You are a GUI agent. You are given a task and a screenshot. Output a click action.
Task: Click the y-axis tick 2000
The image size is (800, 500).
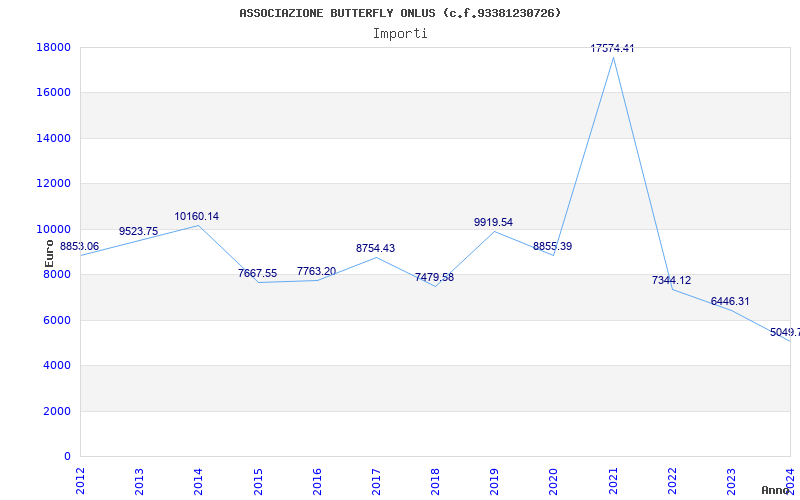click(x=57, y=411)
